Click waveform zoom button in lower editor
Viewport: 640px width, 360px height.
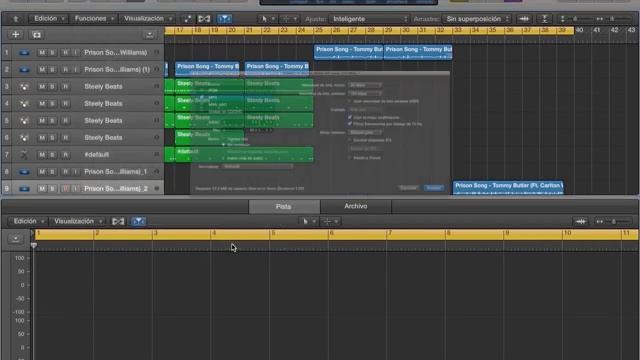click(x=581, y=221)
